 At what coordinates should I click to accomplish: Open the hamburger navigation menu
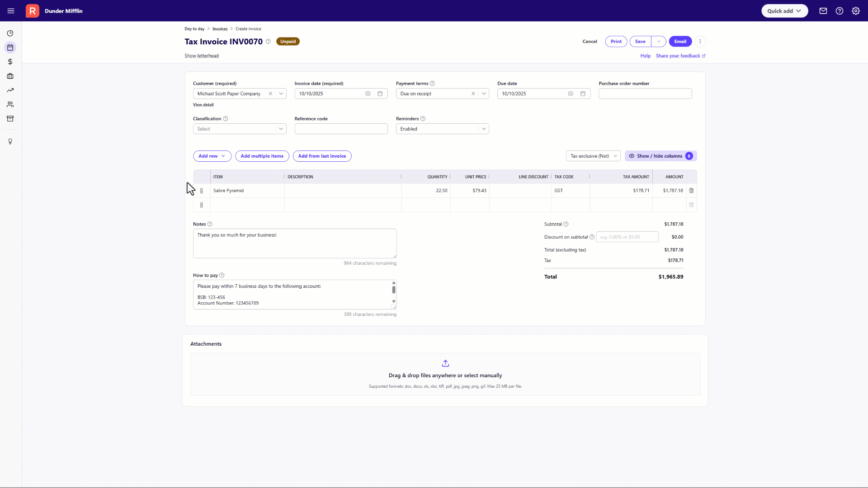click(x=11, y=11)
